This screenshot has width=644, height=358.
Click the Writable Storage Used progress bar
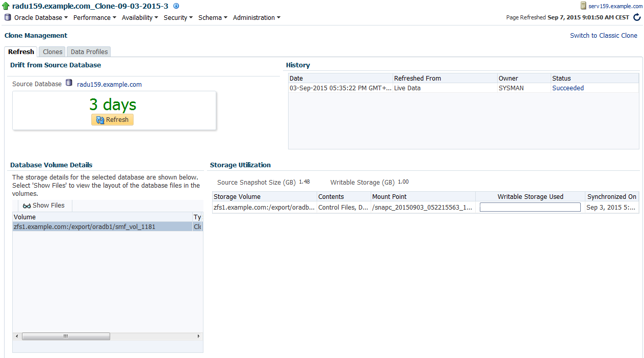tap(530, 207)
